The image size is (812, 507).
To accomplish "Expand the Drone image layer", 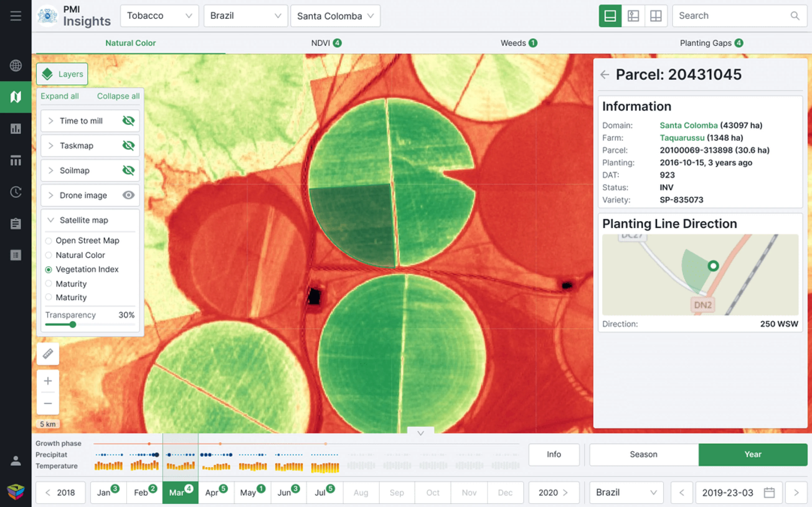I will pyautogui.click(x=51, y=195).
